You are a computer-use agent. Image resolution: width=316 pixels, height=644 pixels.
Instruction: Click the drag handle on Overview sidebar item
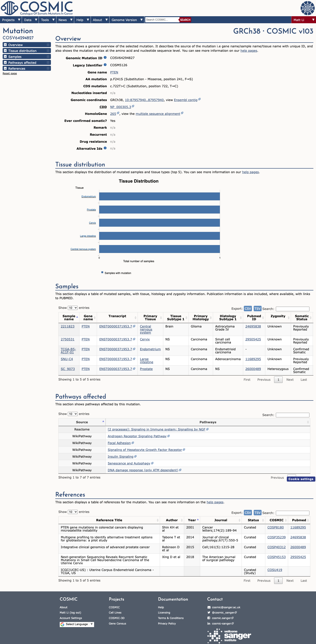coord(48,45)
